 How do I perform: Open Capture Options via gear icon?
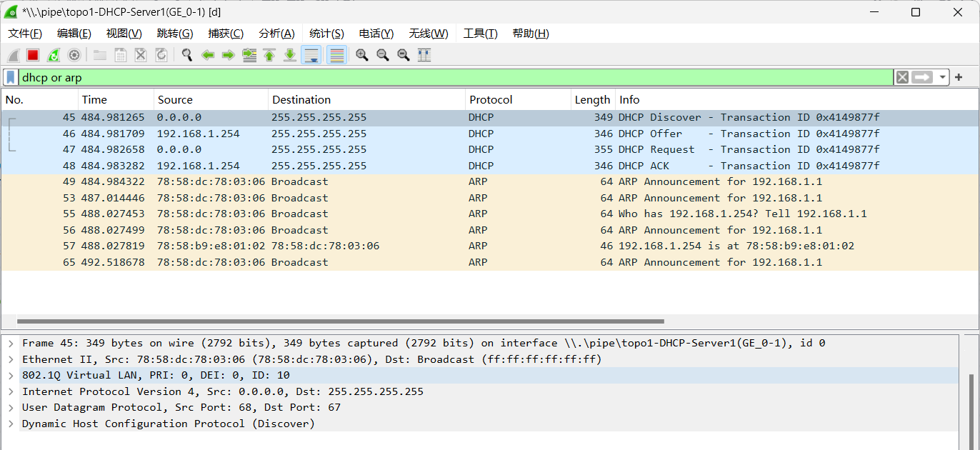tap(74, 55)
